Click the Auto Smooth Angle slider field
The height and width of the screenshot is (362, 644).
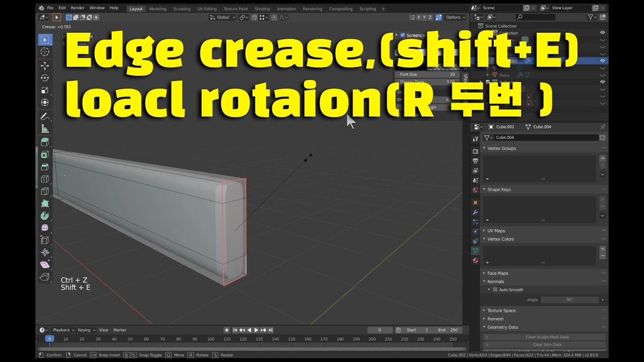(x=570, y=300)
